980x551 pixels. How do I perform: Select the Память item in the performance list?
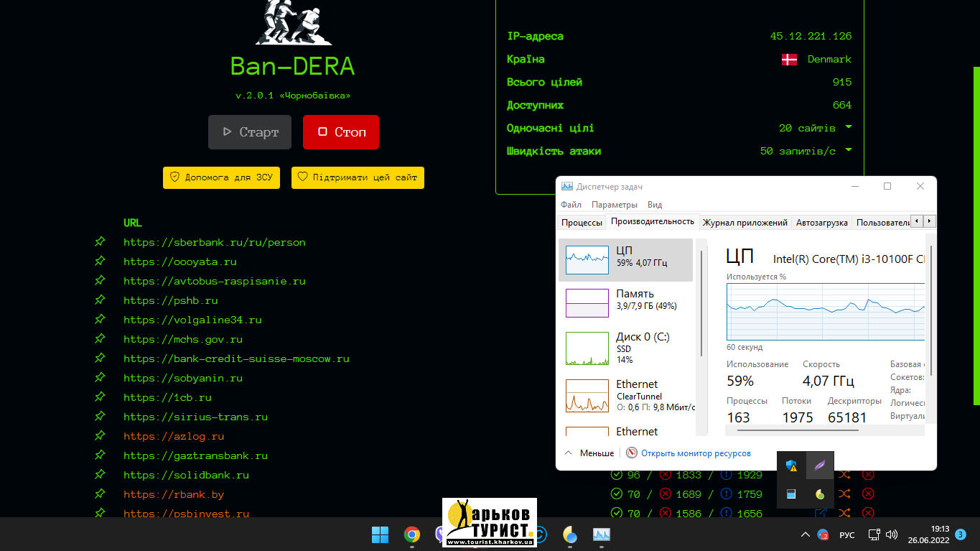[x=625, y=302]
